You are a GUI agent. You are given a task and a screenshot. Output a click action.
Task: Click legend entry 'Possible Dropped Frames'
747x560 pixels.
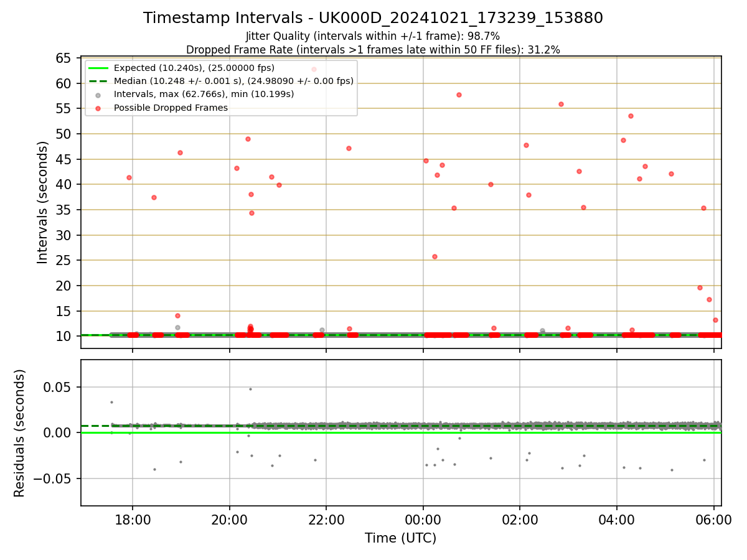[171, 108]
